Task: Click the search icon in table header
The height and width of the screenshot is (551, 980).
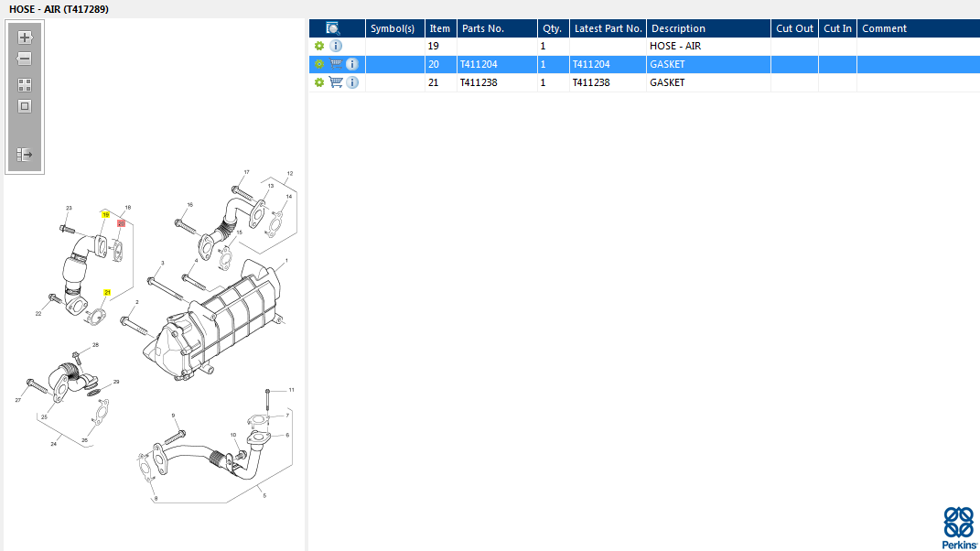Action: coord(333,28)
